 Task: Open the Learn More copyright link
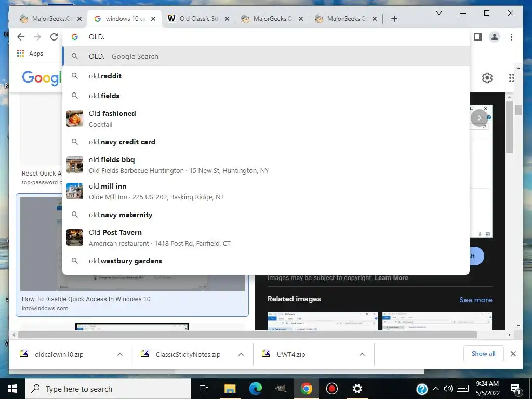pyautogui.click(x=391, y=278)
